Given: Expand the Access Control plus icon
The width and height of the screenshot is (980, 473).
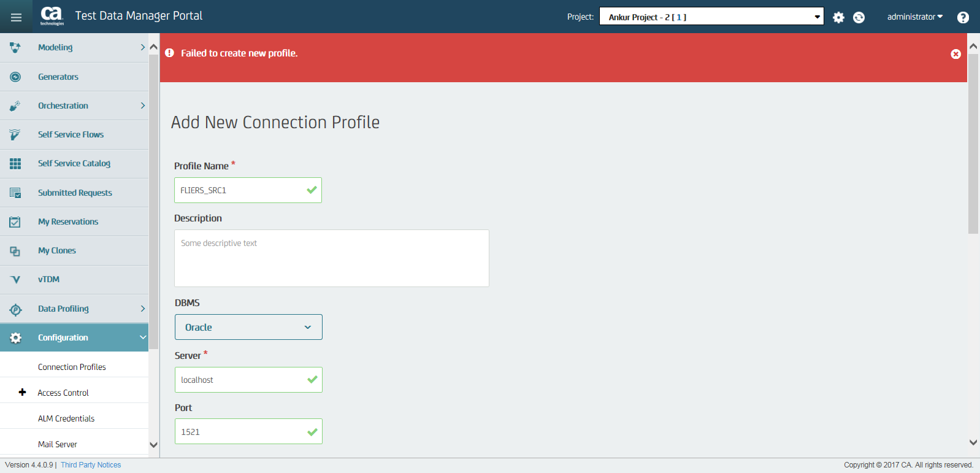Looking at the screenshot, I should pyautogui.click(x=22, y=392).
